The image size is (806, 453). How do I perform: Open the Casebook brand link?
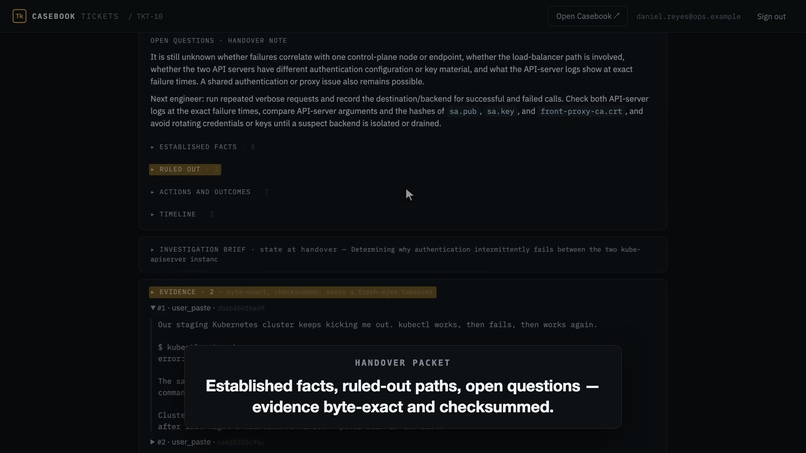click(53, 16)
